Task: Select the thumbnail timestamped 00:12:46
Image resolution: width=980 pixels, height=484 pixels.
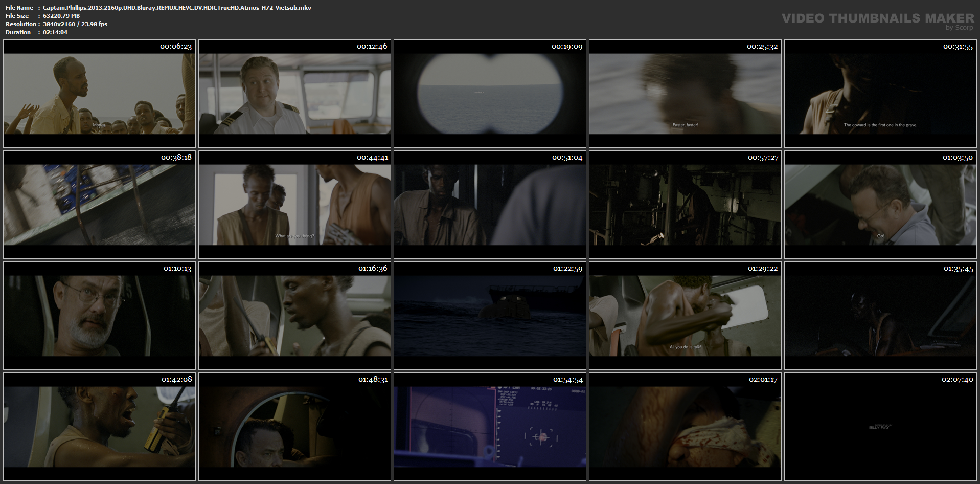Action: coord(294,94)
